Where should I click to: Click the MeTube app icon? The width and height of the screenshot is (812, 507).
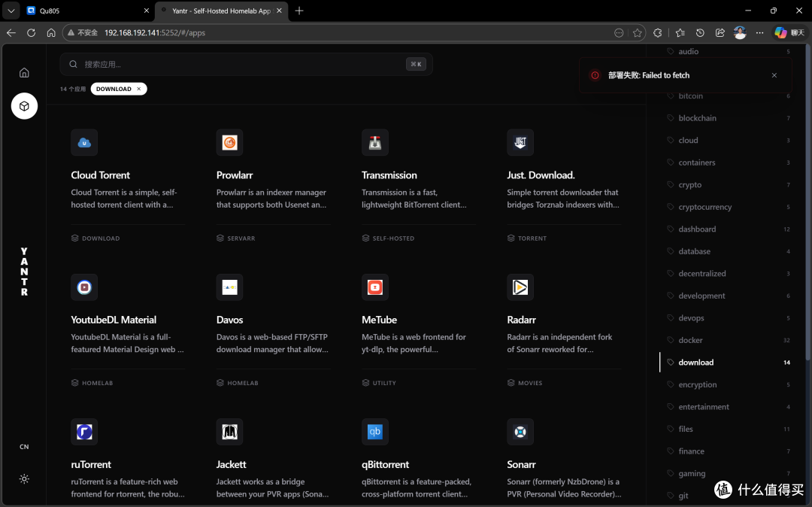375,287
